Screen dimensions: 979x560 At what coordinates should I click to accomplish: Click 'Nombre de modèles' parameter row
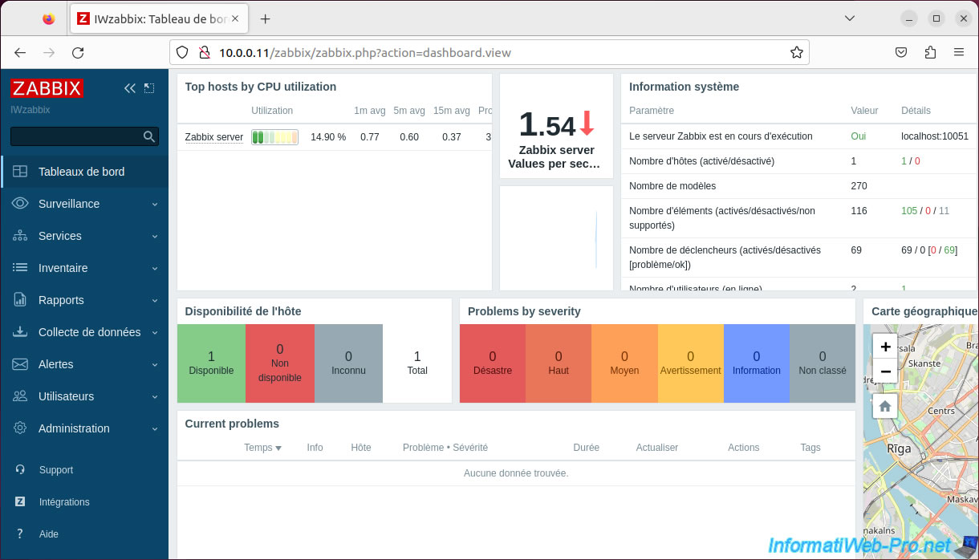pyautogui.click(x=800, y=186)
